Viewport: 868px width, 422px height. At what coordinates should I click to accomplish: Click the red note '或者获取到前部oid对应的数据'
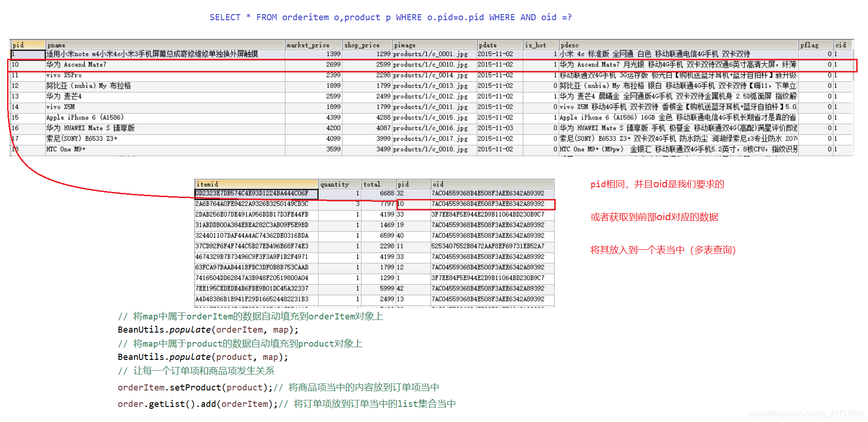coord(654,217)
